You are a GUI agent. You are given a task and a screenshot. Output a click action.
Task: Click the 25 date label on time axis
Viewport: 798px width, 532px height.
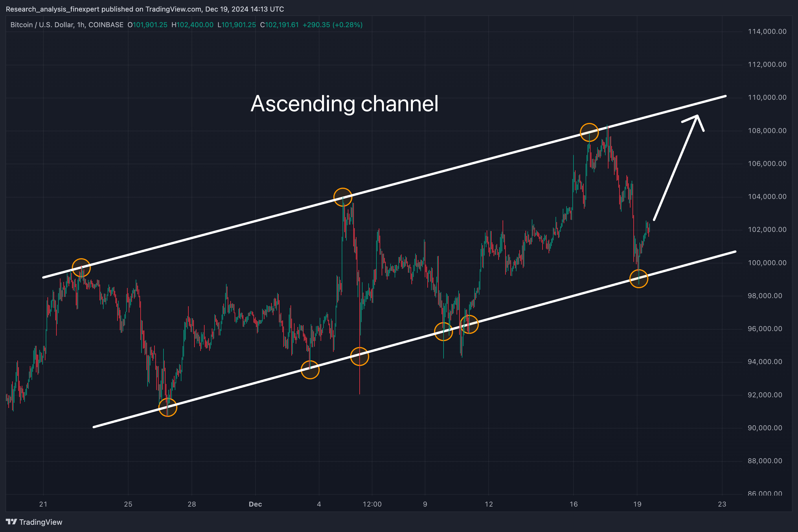pos(128,504)
